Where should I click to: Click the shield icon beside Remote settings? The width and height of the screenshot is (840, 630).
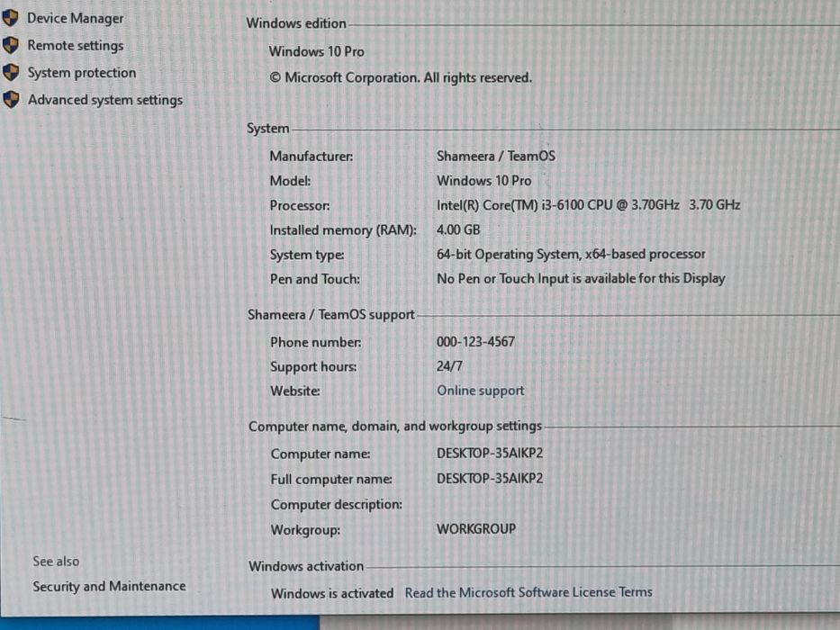pos(11,45)
